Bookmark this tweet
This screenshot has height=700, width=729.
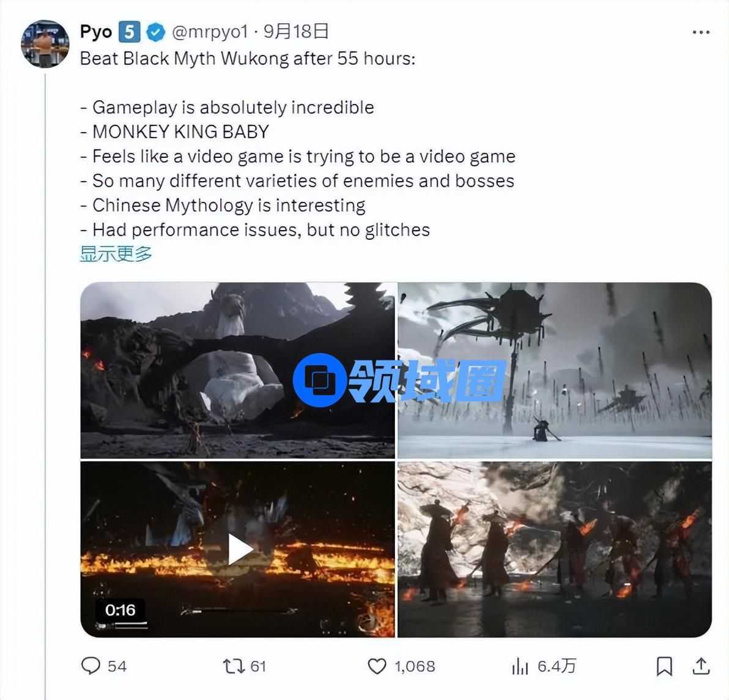664,666
